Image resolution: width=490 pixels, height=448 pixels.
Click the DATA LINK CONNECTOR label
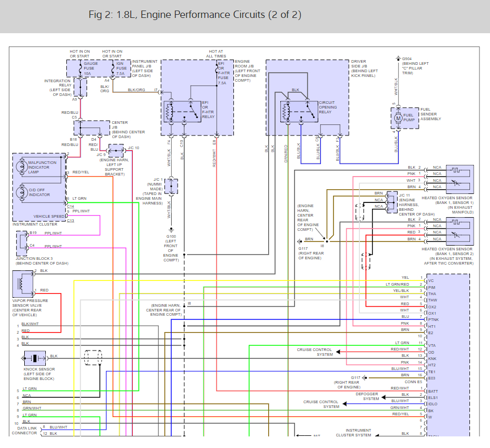[x=24, y=431]
